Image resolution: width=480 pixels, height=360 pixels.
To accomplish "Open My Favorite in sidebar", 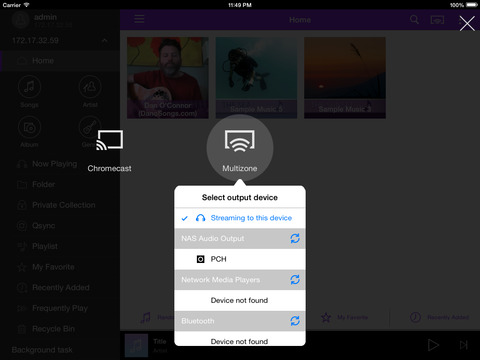I will click(60, 267).
